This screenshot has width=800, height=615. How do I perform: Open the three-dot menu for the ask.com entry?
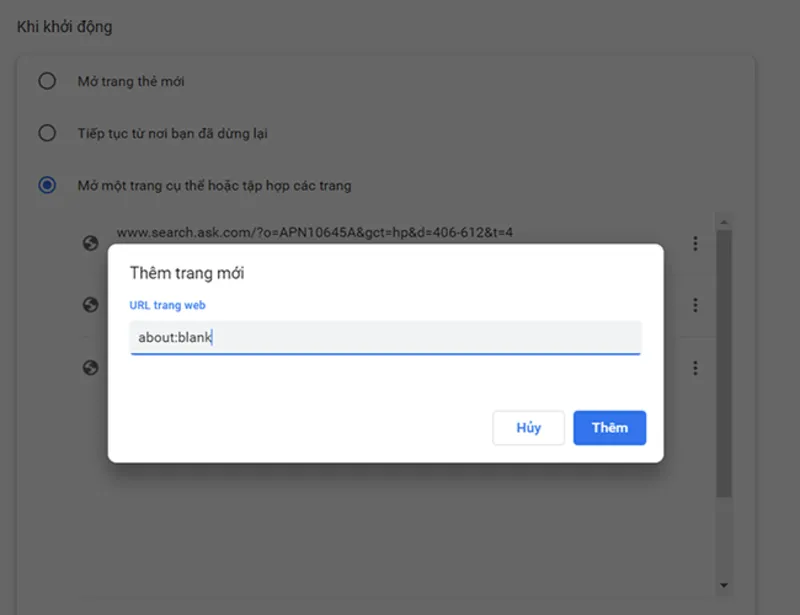[695, 243]
